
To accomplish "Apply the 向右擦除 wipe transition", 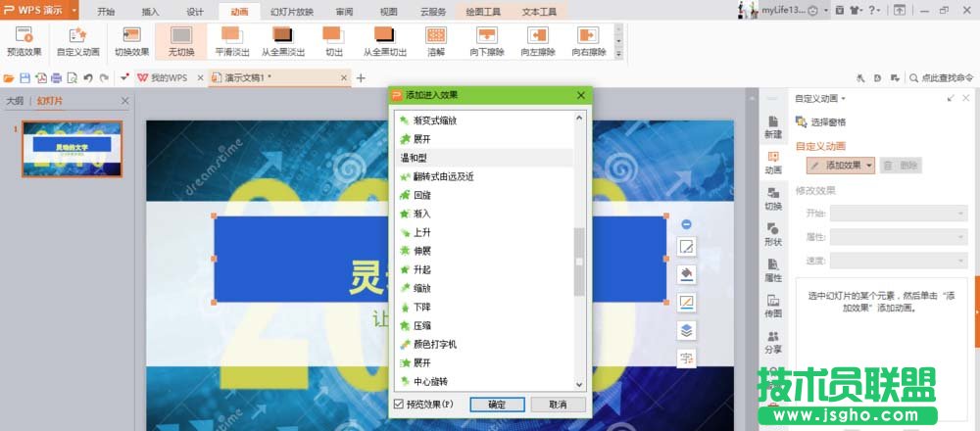I will pyautogui.click(x=589, y=42).
